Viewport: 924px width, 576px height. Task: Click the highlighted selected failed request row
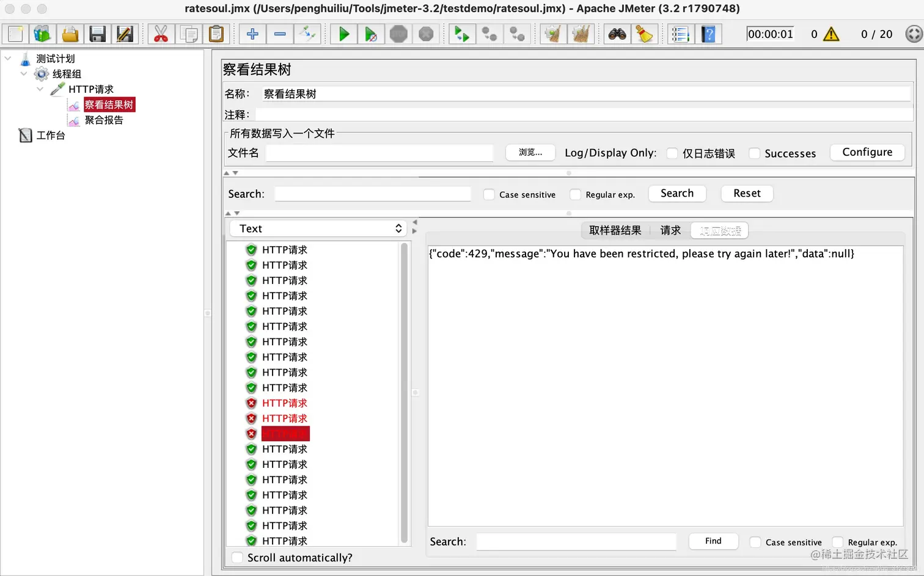coord(285,434)
